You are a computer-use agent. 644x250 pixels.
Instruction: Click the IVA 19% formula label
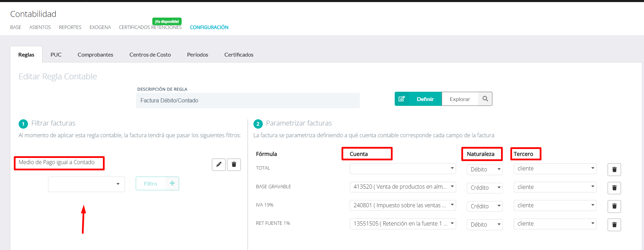click(265, 205)
